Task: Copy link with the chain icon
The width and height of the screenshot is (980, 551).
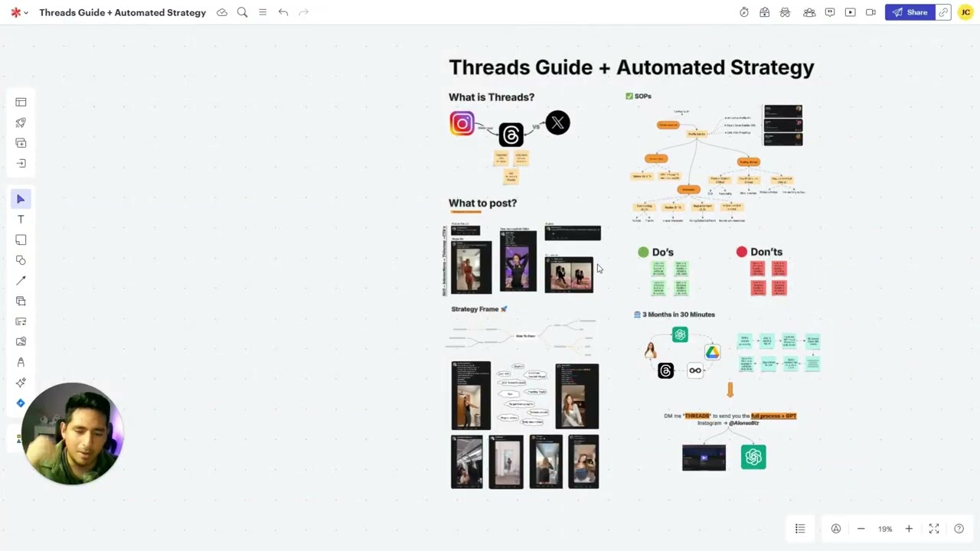Action: click(944, 12)
